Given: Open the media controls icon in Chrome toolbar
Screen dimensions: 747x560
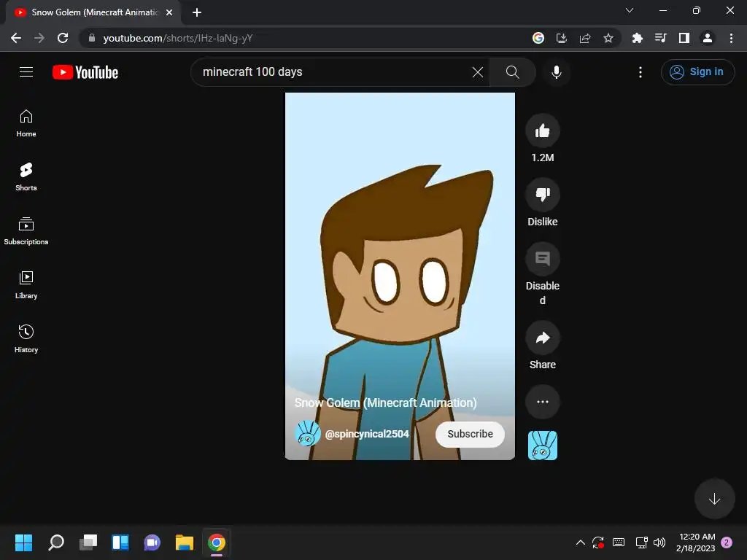Looking at the screenshot, I should pyautogui.click(x=660, y=38).
